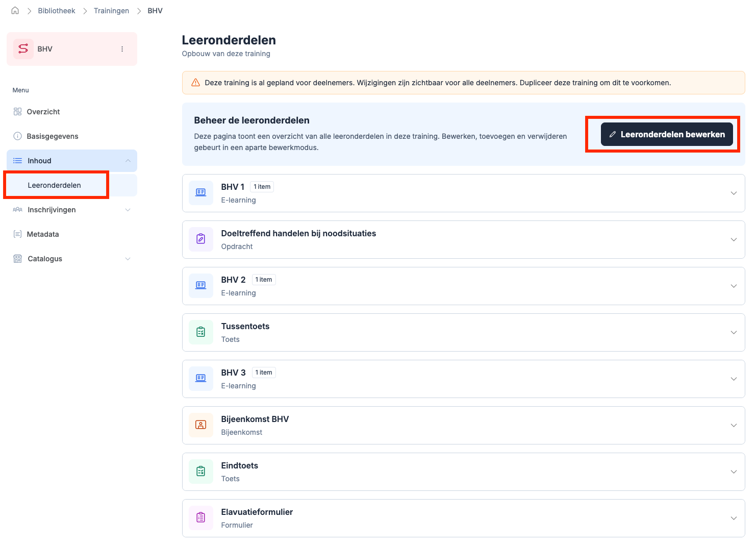Click the red BHV logo icon
Viewport: 756px width, 545px height.
23,49
